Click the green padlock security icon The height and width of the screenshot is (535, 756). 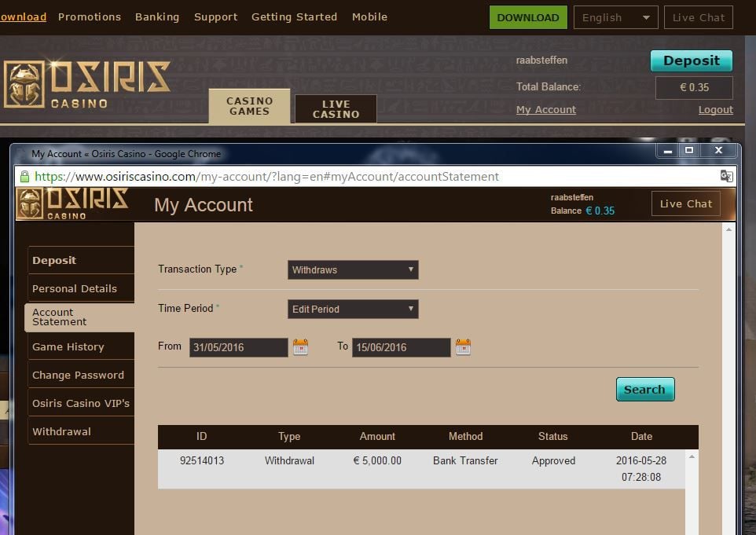[x=24, y=177]
